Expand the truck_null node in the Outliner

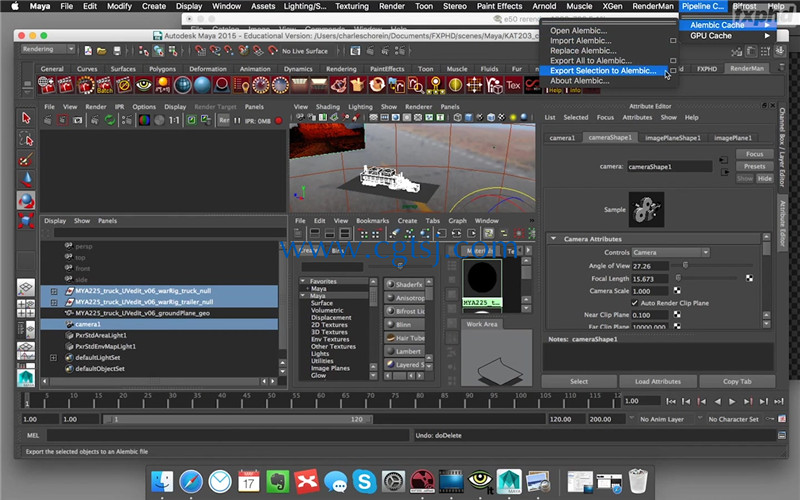[x=54, y=291]
